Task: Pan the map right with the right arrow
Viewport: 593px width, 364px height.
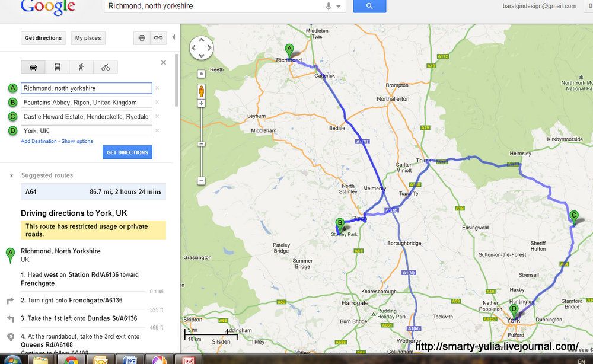Action: (209, 48)
